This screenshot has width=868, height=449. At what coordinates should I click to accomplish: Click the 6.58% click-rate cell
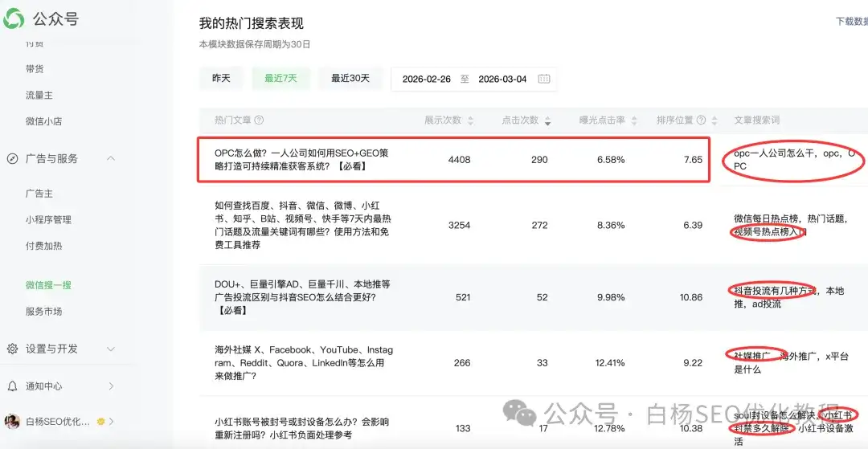pos(611,160)
